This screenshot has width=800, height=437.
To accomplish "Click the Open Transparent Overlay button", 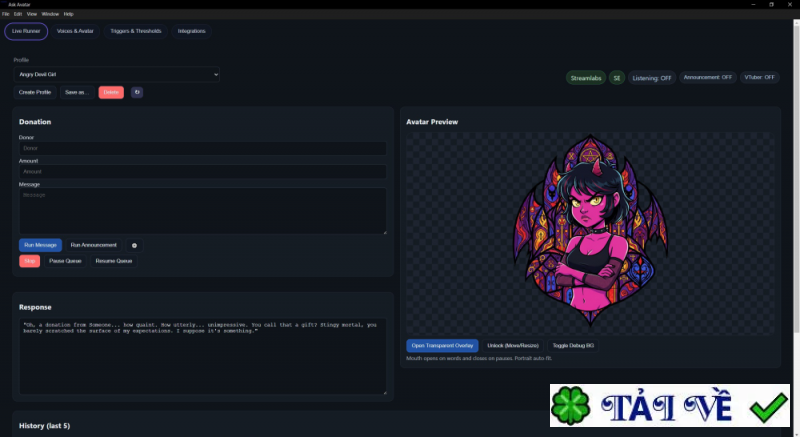I will pyautogui.click(x=442, y=346).
